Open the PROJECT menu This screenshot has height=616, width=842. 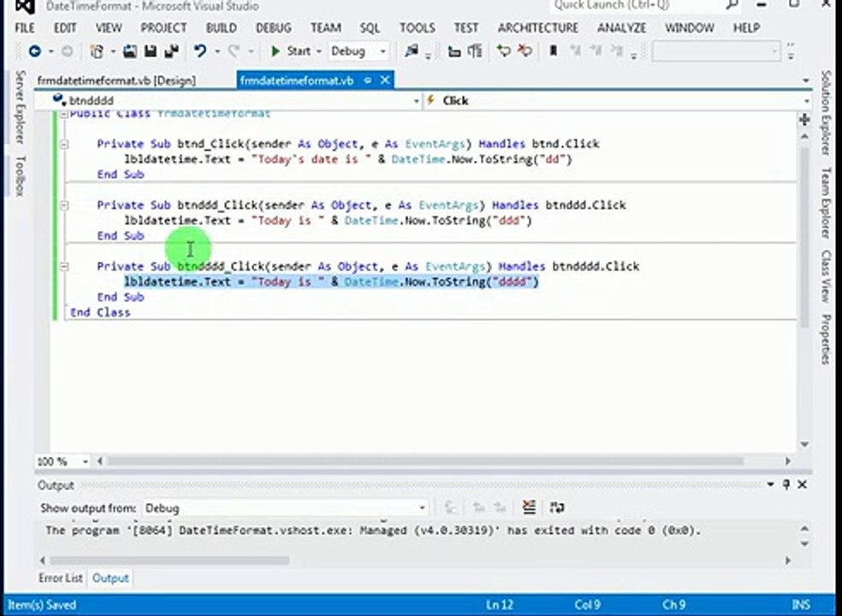163,27
